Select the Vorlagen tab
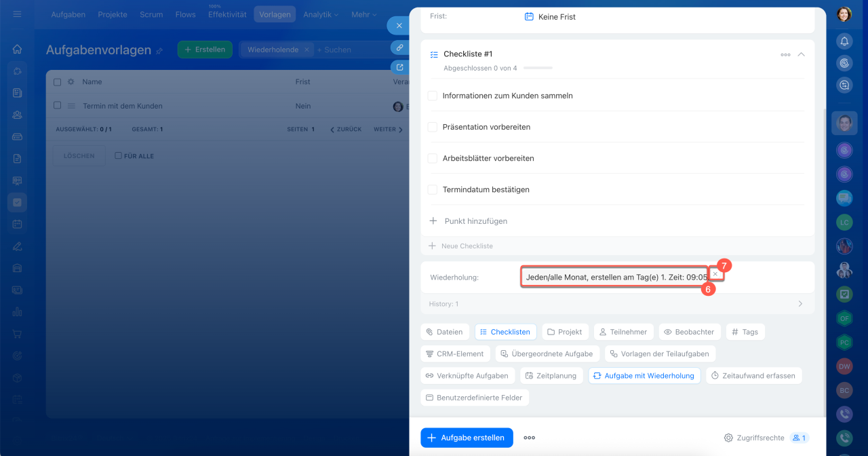 275,14
